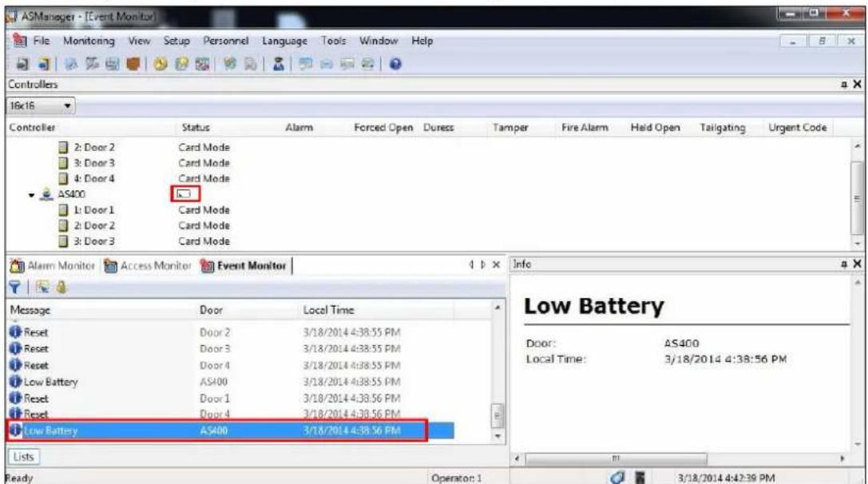868x484 pixels.
Task: Click the Controllers list vertical scrollbar
Action: 858,193
